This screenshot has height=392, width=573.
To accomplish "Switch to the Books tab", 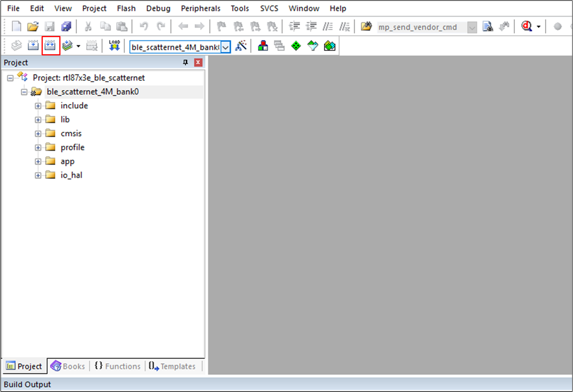I will (68, 366).
